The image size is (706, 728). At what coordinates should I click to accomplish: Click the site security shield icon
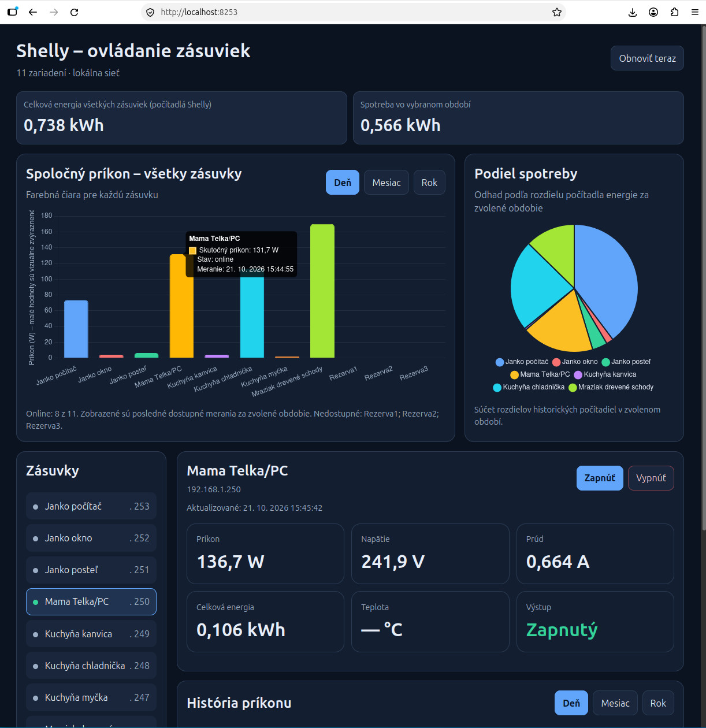coord(150,12)
